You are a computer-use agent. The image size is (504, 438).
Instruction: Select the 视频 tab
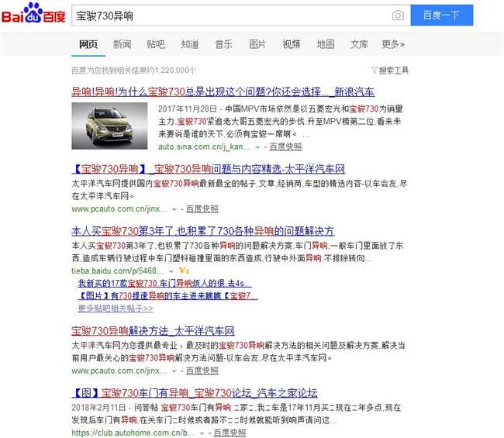click(292, 44)
